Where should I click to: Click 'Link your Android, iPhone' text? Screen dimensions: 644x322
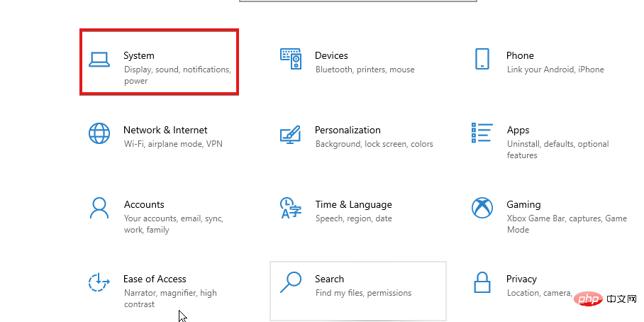[555, 70]
